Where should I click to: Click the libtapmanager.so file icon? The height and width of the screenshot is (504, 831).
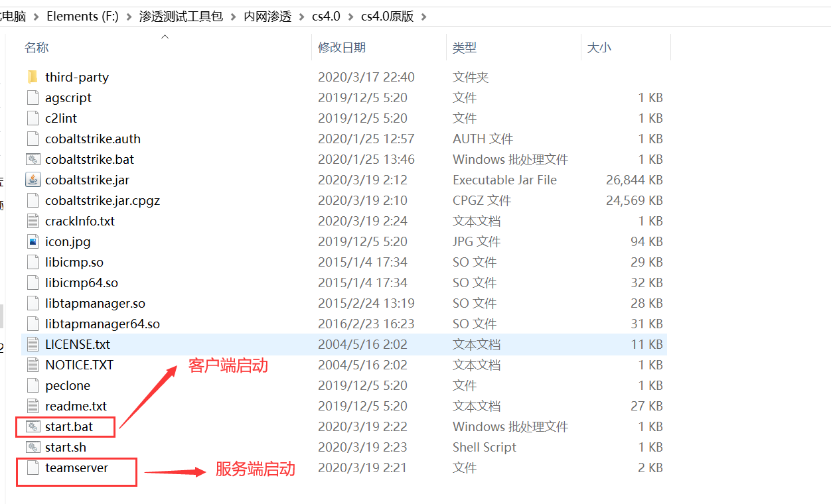coord(33,303)
